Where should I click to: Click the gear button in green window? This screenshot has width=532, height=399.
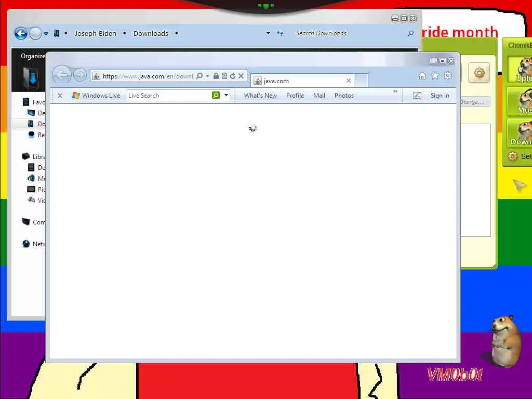click(x=479, y=73)
